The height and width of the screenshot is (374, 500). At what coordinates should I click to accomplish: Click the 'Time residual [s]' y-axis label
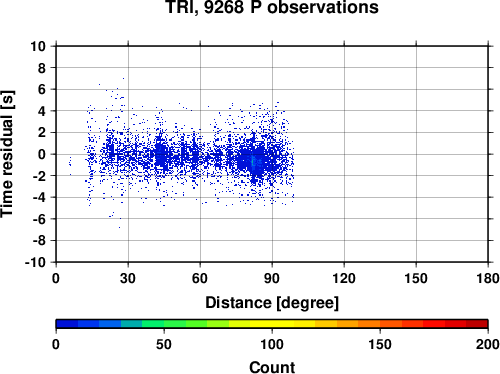(7, 154)
